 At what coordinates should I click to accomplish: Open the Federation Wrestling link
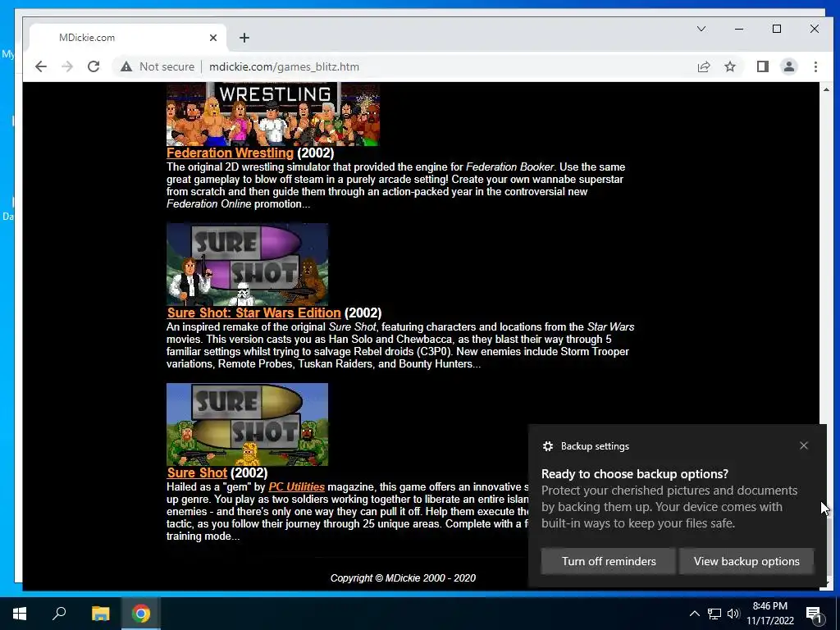click(230, 153)
